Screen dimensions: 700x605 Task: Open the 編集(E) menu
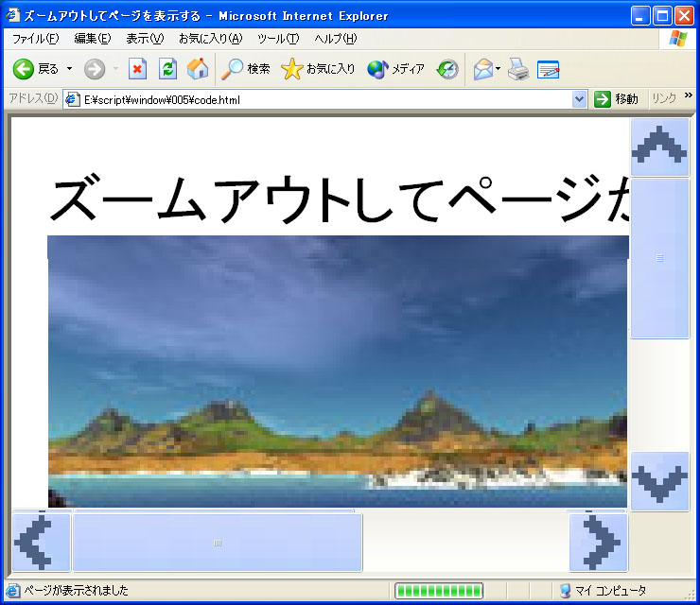click(93, 39)
